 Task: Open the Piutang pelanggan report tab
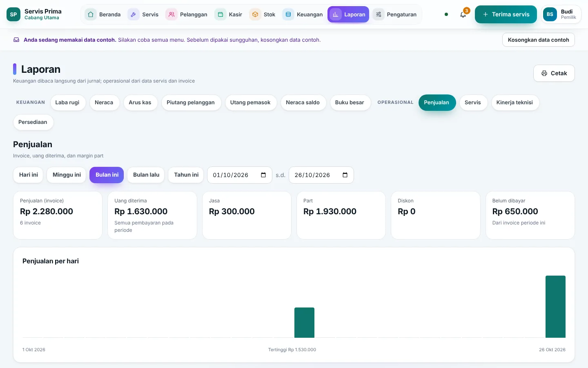191,102
